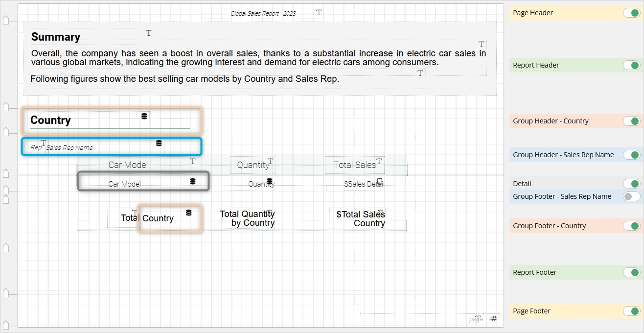Select the $Total Sales Country field

[357, 218]
